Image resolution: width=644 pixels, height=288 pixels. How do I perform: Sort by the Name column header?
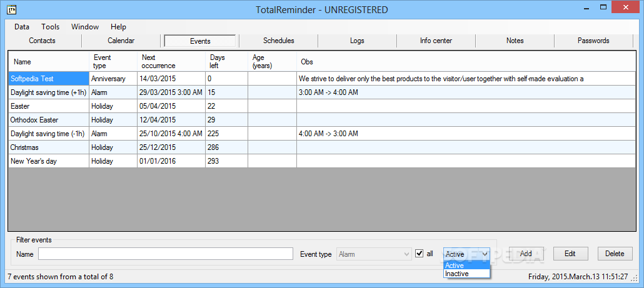(49, 62)
